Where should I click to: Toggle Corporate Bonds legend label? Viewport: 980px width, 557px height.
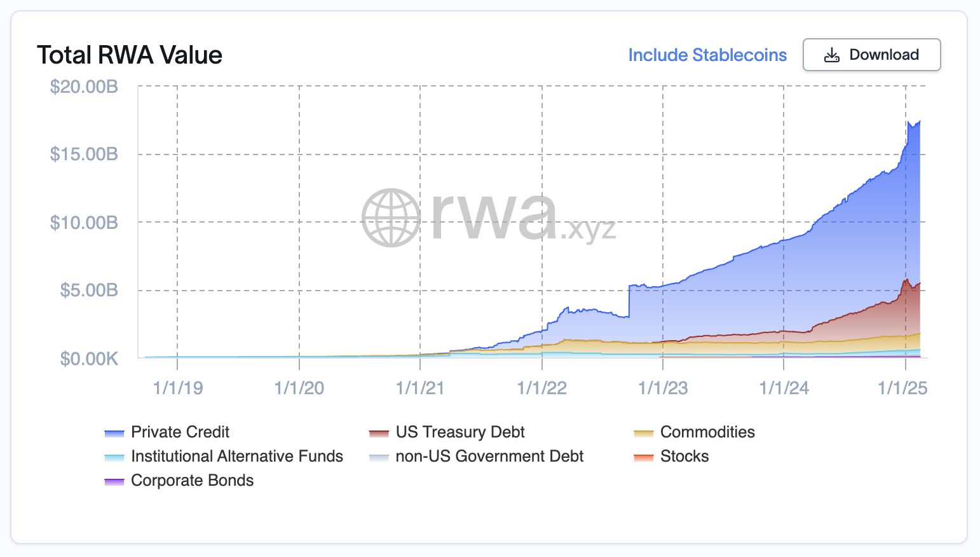coord(192,481)
